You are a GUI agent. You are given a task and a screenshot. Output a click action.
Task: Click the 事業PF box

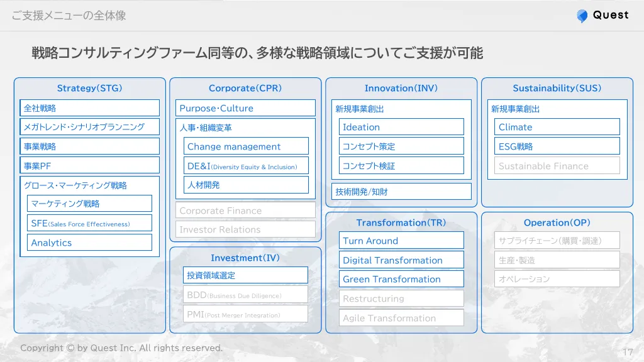pyautogui.click(x=89, y=165)
